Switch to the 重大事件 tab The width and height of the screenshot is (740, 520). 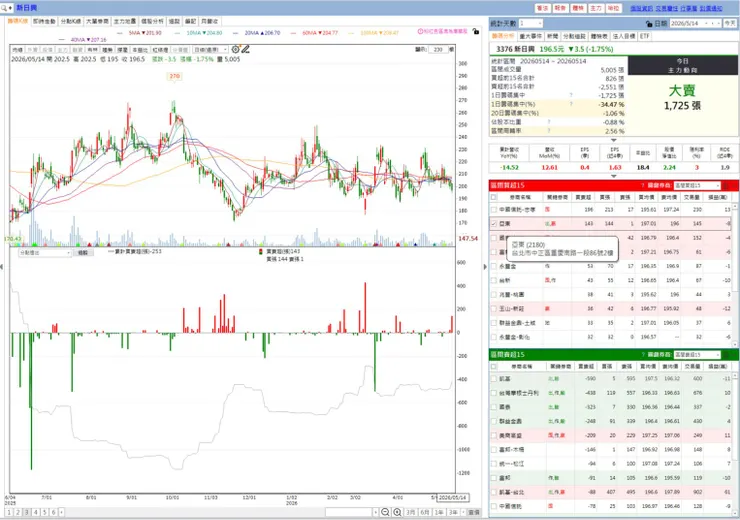530,36
